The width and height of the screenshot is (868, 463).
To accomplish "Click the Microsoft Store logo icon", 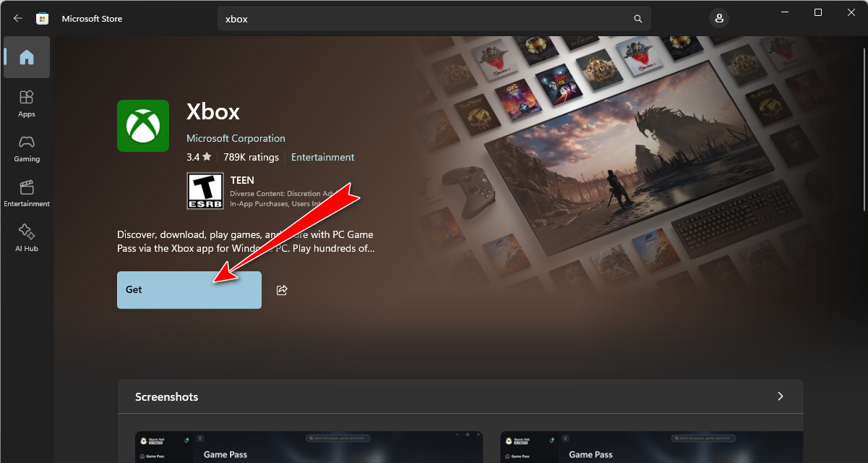I will (x=43, y=19).
